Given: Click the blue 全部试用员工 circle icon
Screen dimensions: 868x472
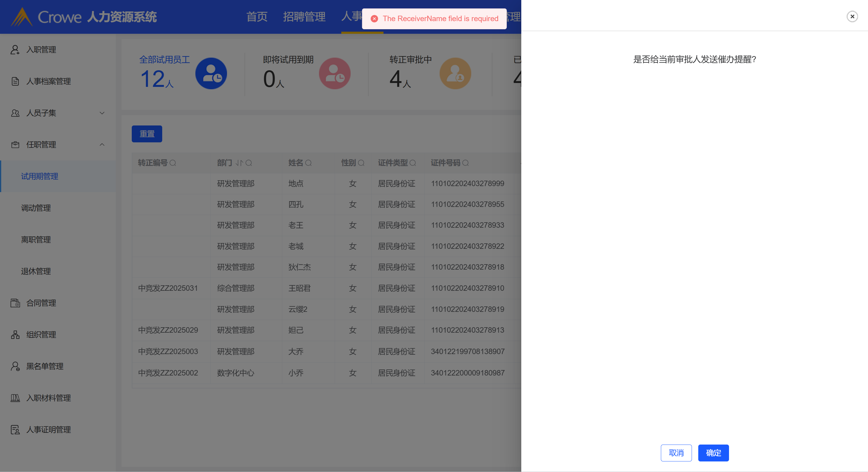Looking at the screenshot, I should pyautogui.click(x=211, y=74).
